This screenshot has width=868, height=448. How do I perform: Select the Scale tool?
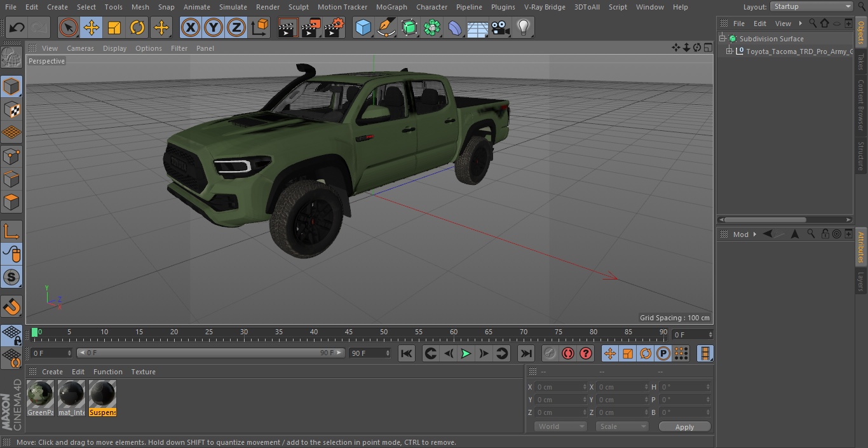[x=114, y=27]
